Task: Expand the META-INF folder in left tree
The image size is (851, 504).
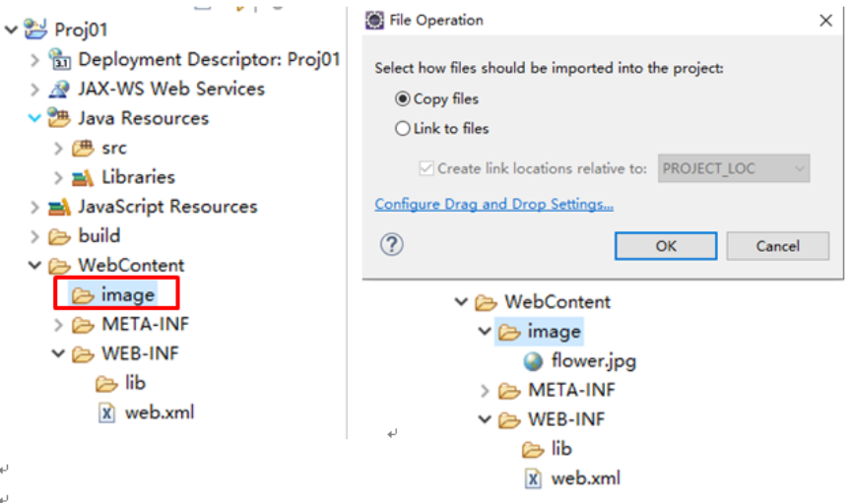Action: [59, 325]
